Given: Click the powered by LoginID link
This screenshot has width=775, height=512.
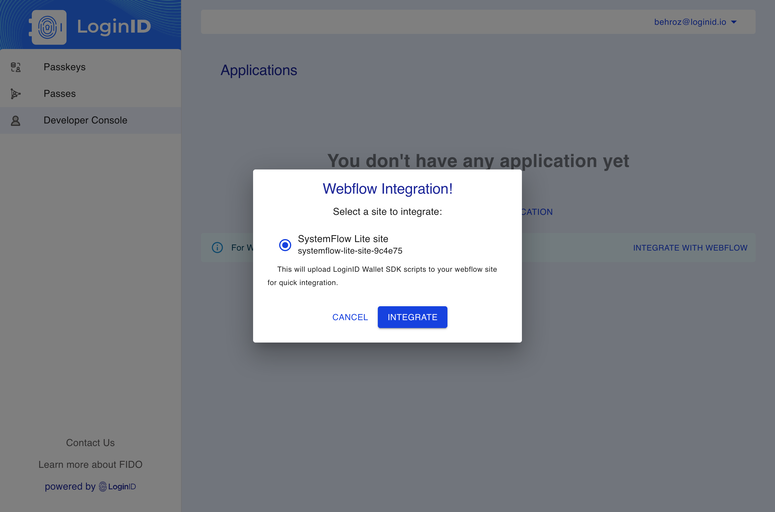Looking at the screenshot, I should tap(90, 487).
